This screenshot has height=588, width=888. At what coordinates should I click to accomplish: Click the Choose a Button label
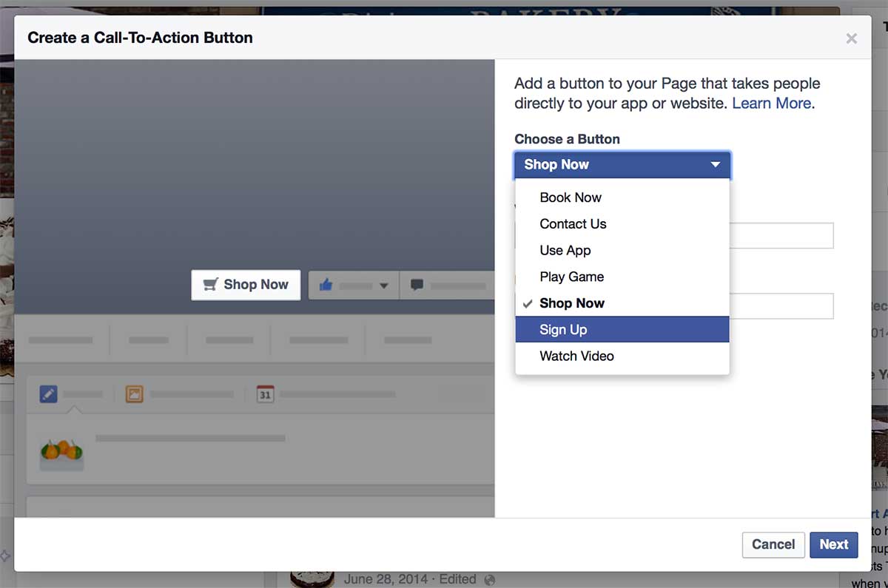click(568, 139)
